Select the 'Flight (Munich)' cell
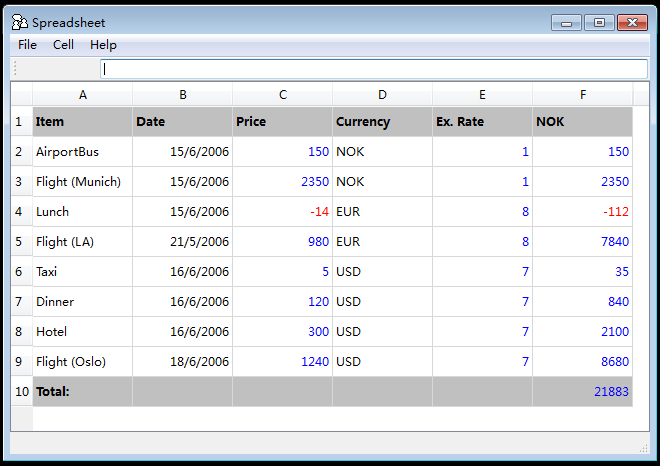 [82, 181]
